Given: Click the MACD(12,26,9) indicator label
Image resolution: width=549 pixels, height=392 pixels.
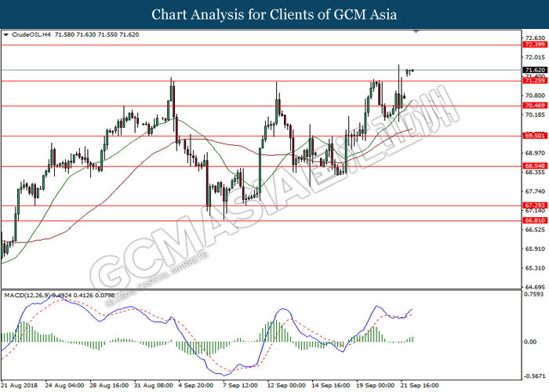Looking at the screenshot, I should [27, 296].
